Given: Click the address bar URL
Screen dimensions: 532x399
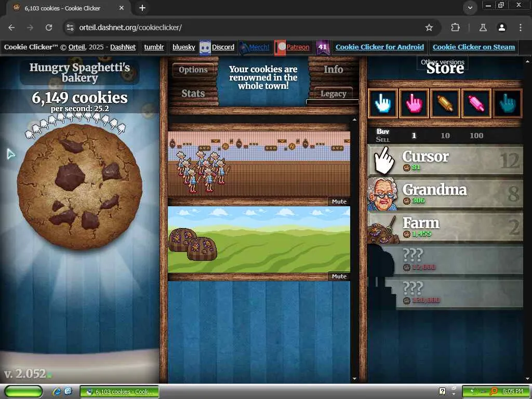Looking at the screenshot, I should 130,28.
